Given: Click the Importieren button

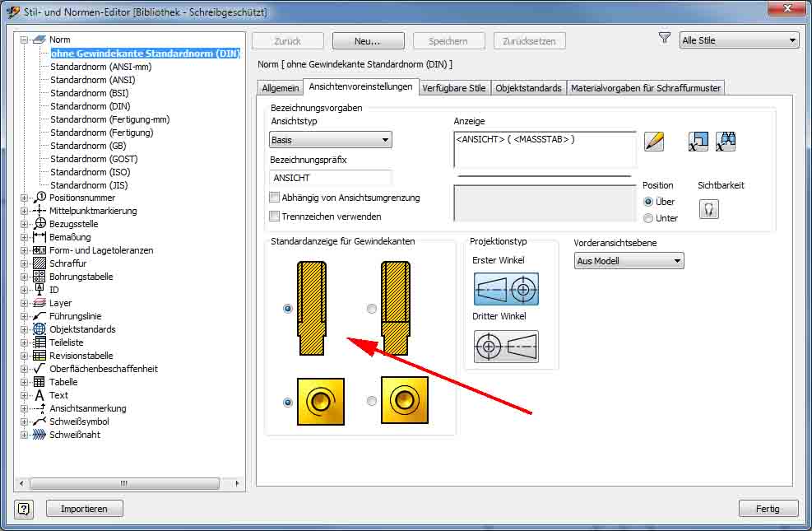Looking at the screenshot, I should pyautogui.click(x=85, y=509).
